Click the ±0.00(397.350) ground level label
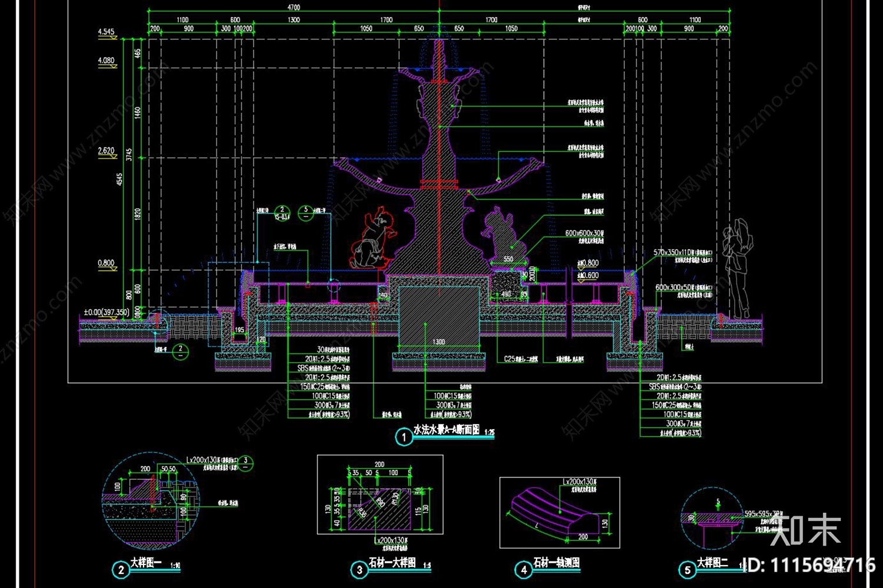This screenshot has width=883, height=588. click(106, 312)
